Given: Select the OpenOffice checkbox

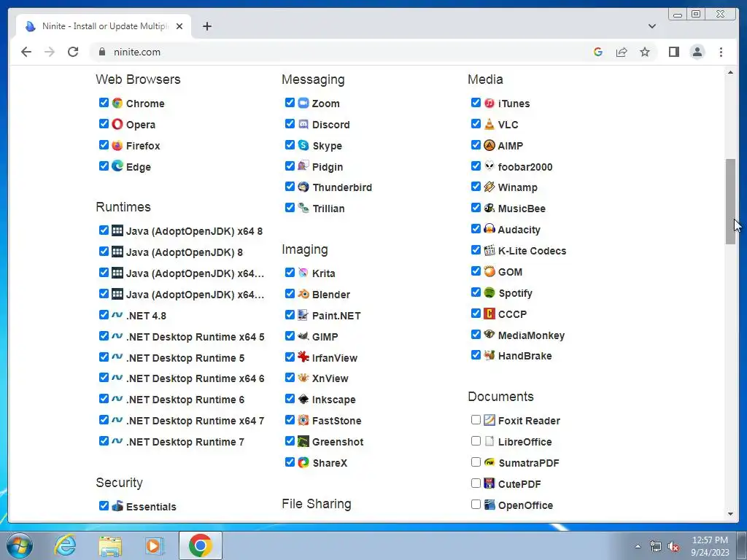Looking at the screenshot, I should point(476,505).
